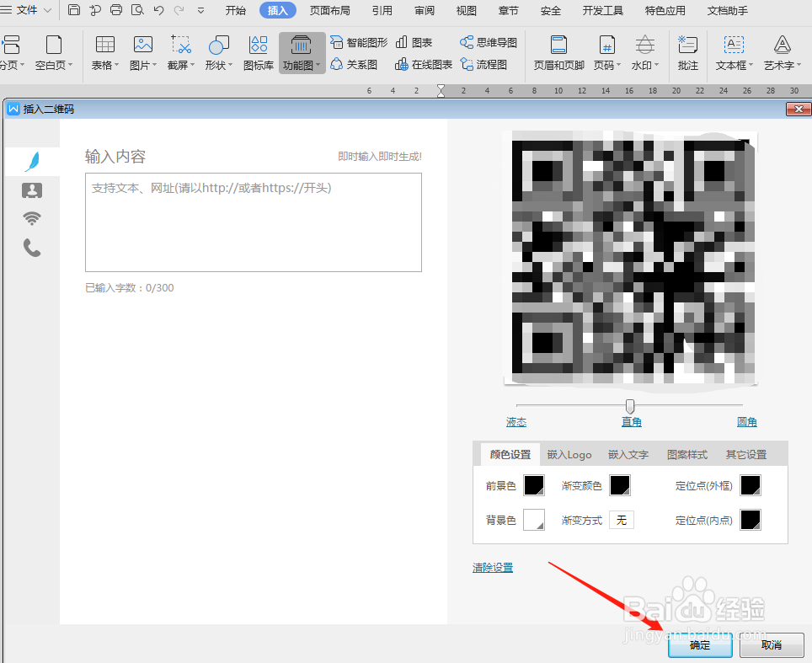Expand the 图片 dropdown arrow
This screenshot has height=663, width=812.
(x=154, y=65)
